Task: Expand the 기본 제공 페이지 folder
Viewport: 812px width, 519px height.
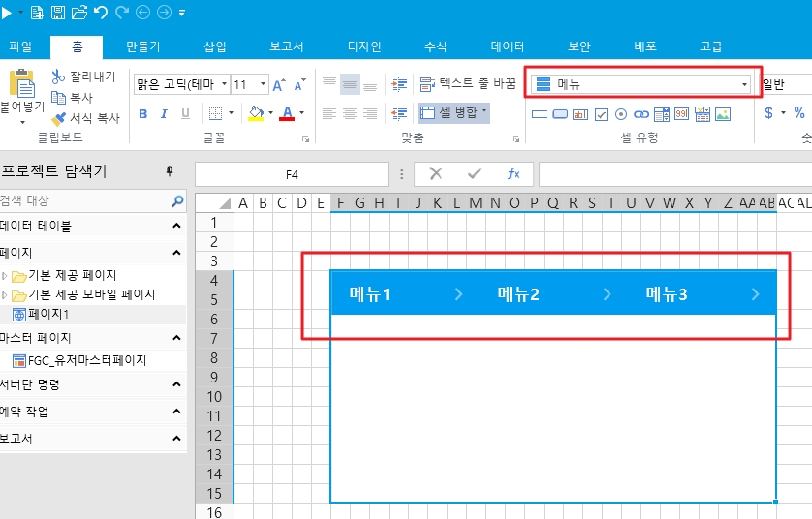Action: click(x=5, y=275)
